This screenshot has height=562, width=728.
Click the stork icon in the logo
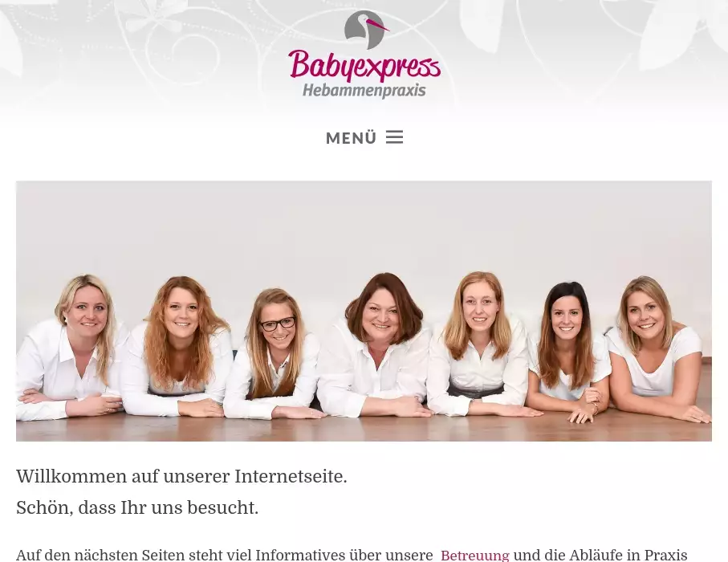[365, 30]
